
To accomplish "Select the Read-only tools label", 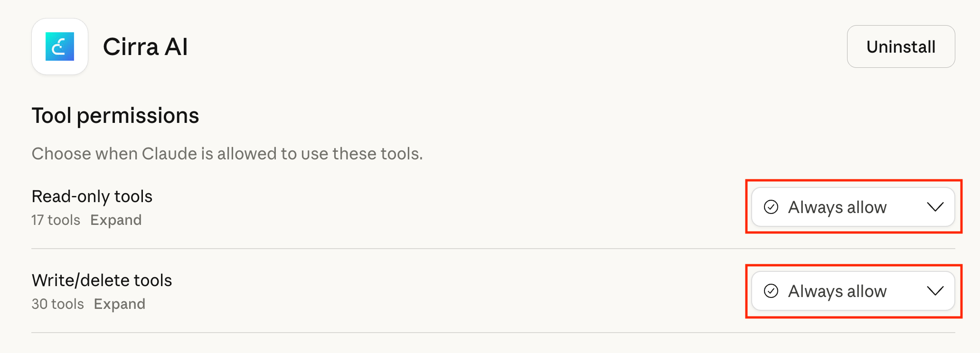I will click(x=92, y=196).
